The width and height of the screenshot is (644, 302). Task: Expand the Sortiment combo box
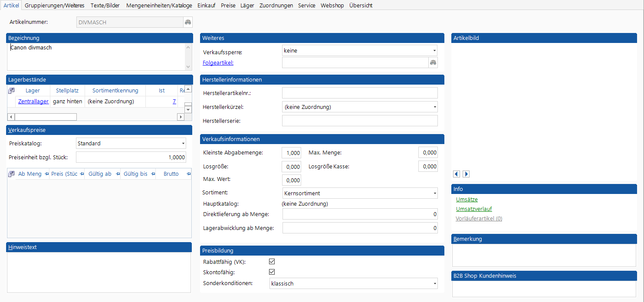pyautogui.click(x=434, y=193)
